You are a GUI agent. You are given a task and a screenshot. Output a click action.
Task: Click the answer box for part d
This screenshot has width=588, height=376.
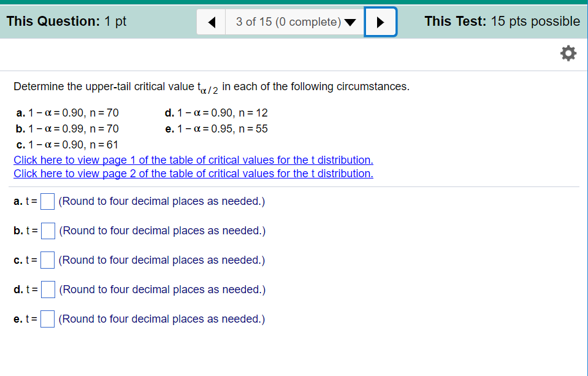pos(47,289)
